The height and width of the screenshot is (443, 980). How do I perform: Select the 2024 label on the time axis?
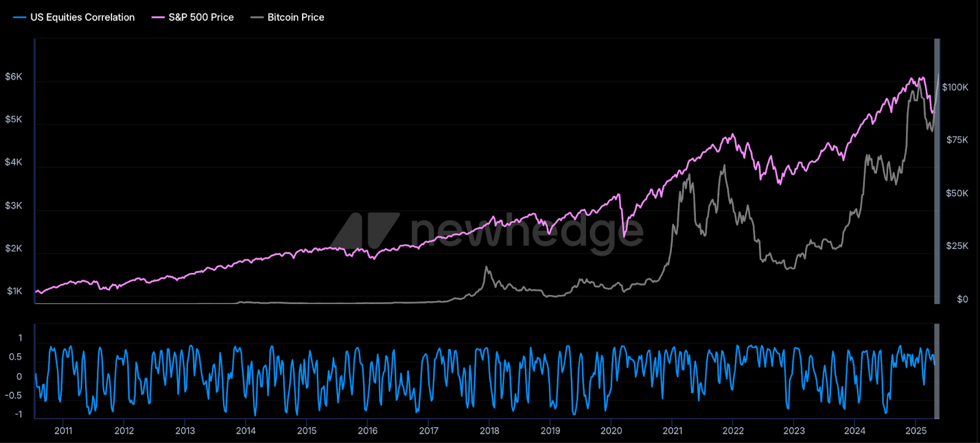click(x=855, y=431)
